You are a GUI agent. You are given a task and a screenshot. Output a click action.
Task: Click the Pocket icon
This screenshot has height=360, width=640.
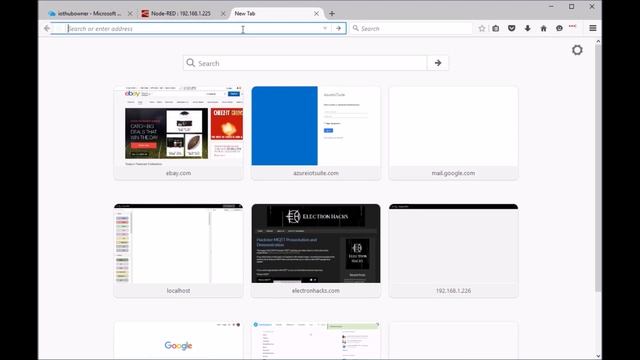point(511,28)
